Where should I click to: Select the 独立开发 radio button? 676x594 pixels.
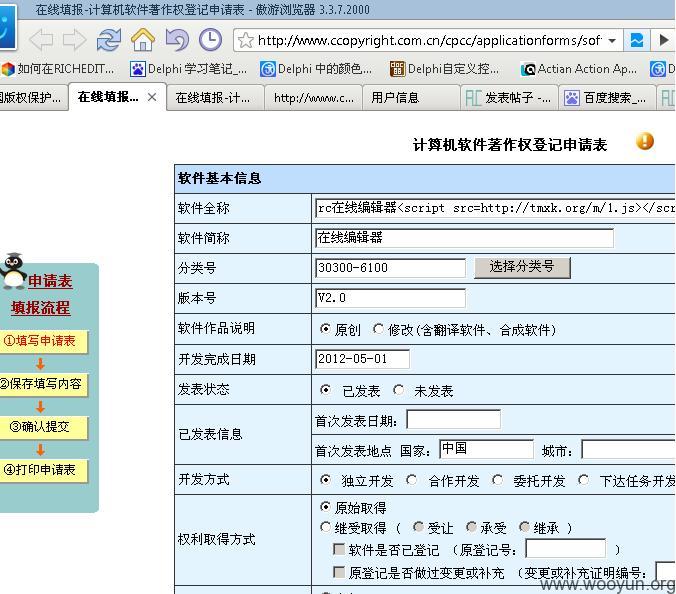click(x=325, y=480)
